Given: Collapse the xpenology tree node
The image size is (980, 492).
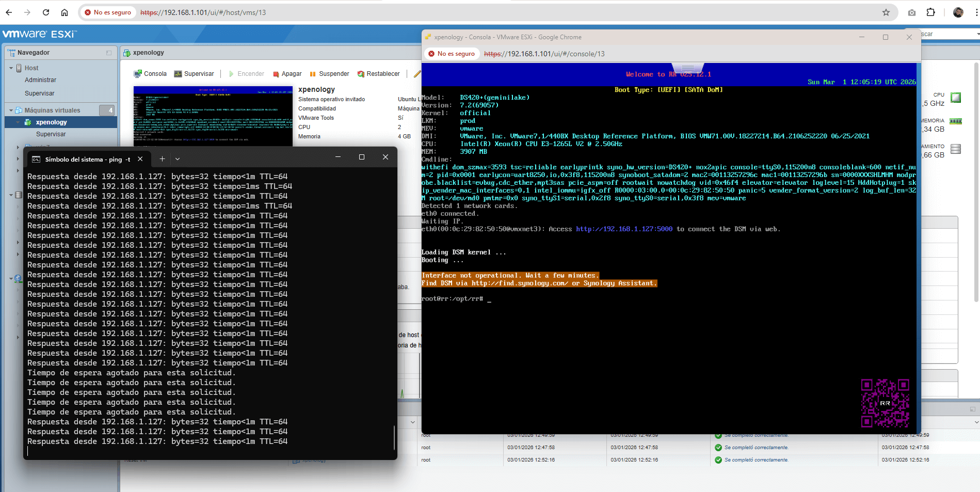Looking at the screenshot, I should coord(18,122).
